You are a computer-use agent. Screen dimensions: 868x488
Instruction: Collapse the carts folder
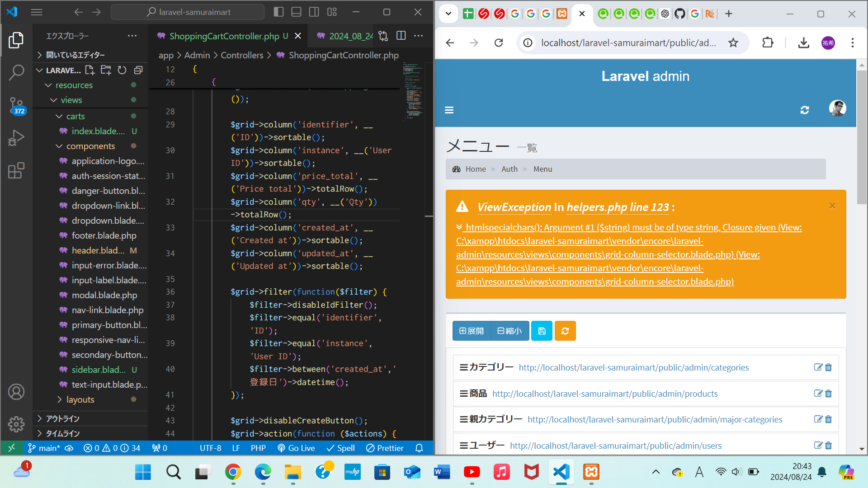(75, 116)
